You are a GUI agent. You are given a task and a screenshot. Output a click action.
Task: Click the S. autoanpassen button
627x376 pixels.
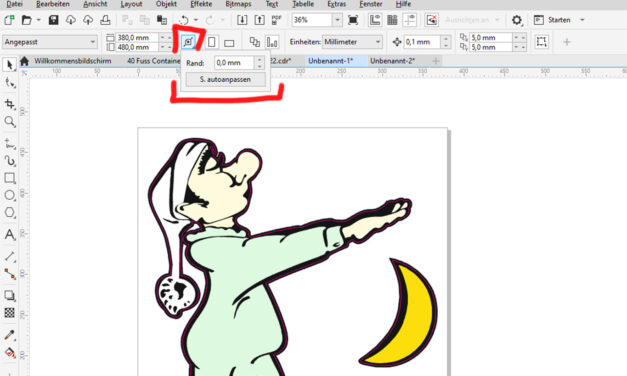click(x=226, y=79)
